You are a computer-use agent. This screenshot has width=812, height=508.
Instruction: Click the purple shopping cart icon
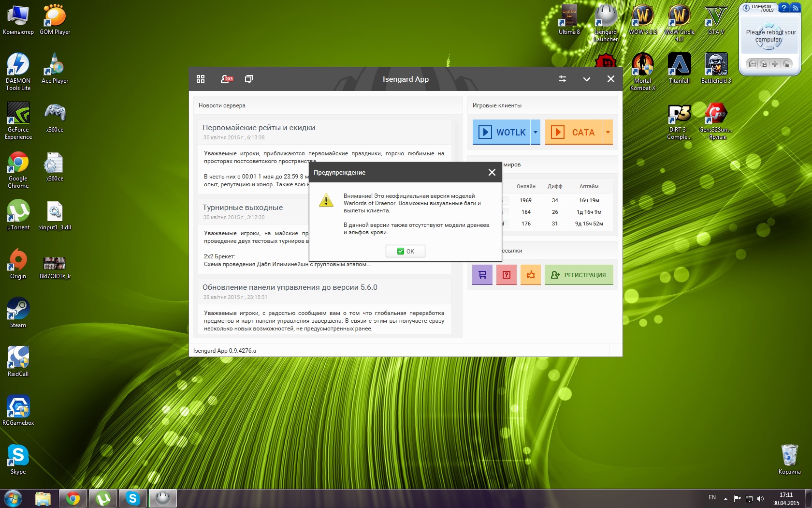click(x=482, y=275)
